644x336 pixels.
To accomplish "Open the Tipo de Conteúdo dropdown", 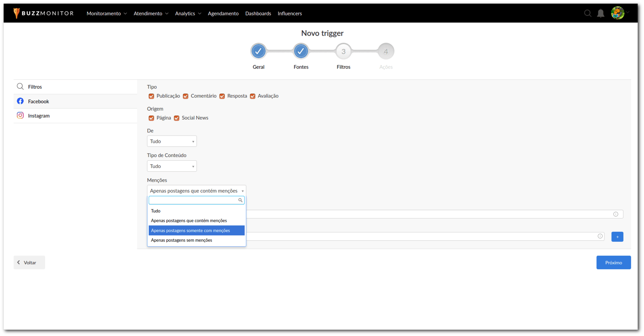I will click(x=172, y=166).
